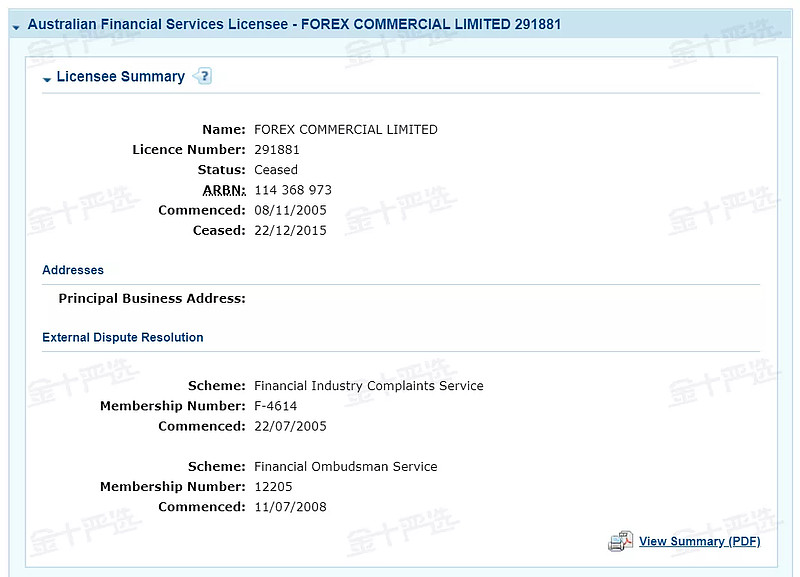Collapse the Australian Financial Services Licensee panel

pyautogui.click(x=16, y=26)
